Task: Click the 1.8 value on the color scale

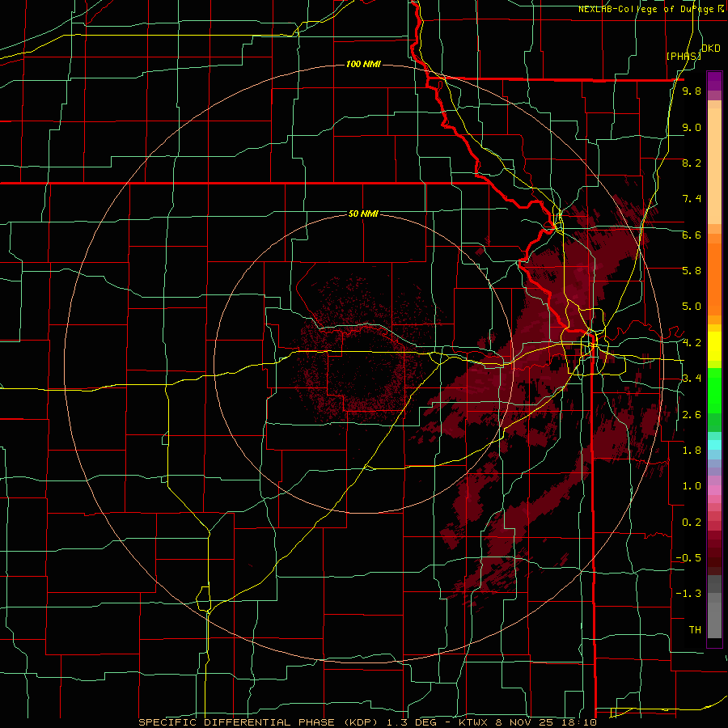Action: tap(692, 451)
